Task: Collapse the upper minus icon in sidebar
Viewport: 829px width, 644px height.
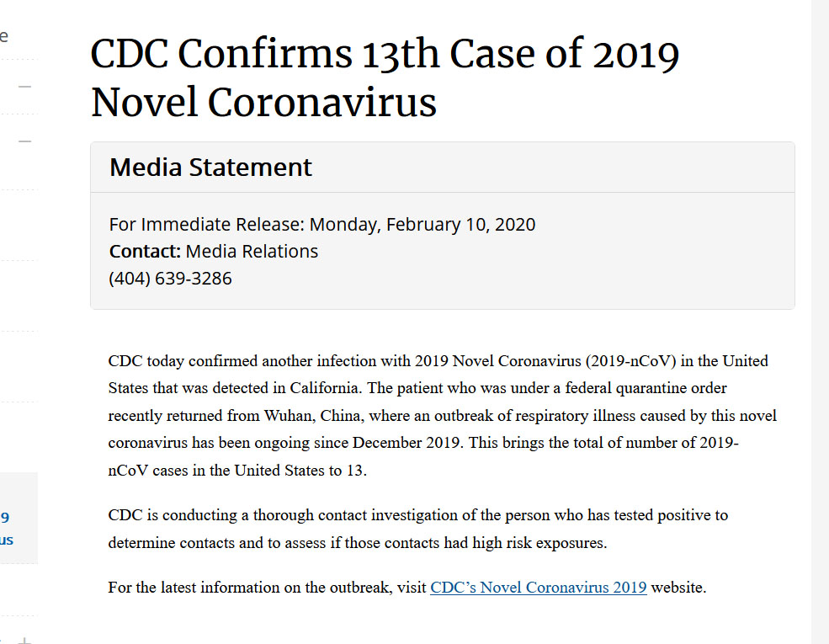Action: pos(25,86)
